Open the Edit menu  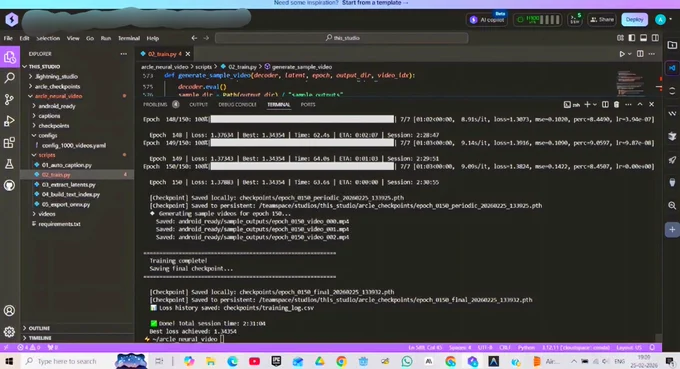coord(24,38)
